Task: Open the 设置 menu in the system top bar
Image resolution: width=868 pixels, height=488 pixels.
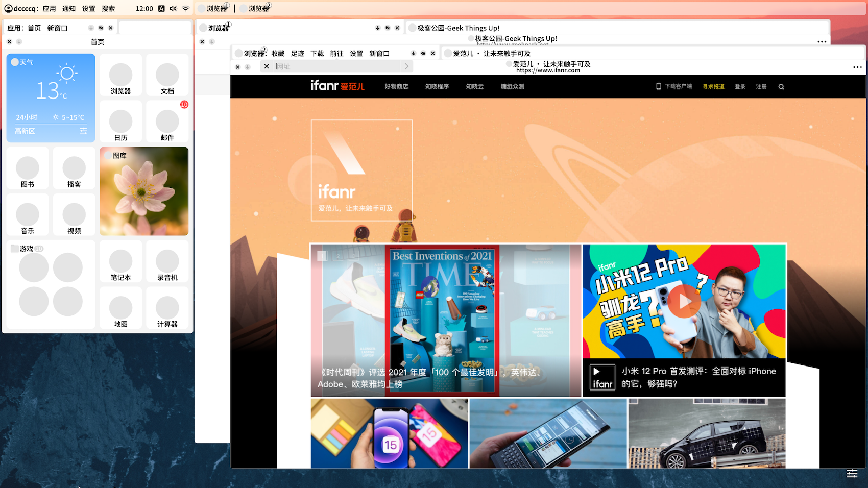Action: click(x=89, y=9)
